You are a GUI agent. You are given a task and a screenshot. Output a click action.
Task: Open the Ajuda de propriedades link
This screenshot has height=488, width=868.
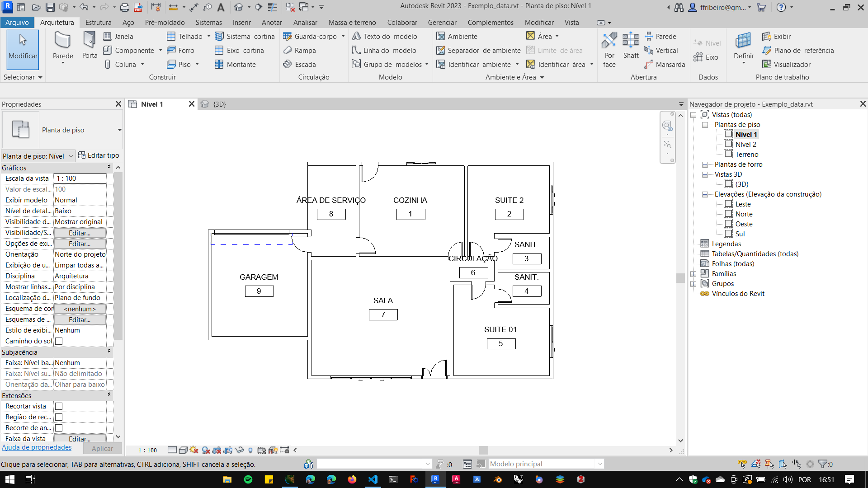(37, 447)
